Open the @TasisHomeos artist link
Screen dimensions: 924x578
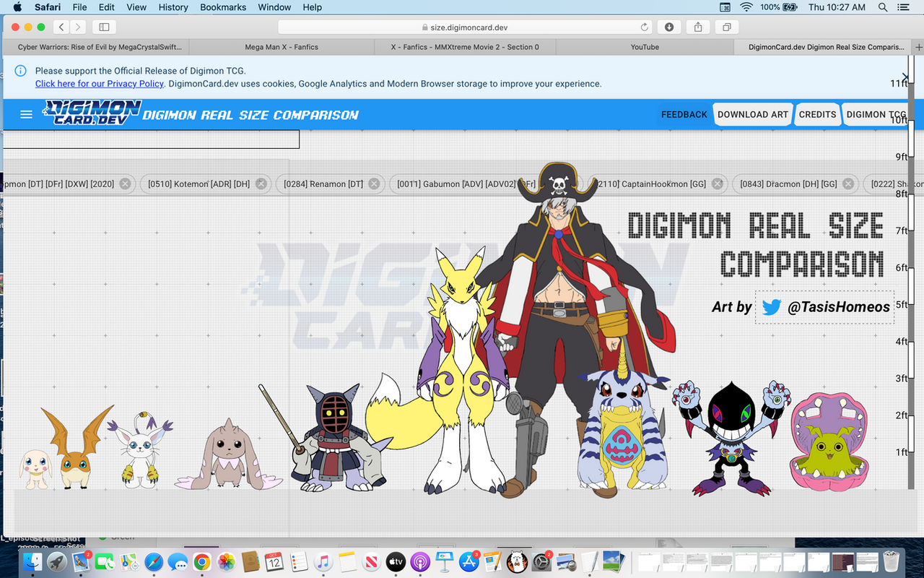pos(839,307)
